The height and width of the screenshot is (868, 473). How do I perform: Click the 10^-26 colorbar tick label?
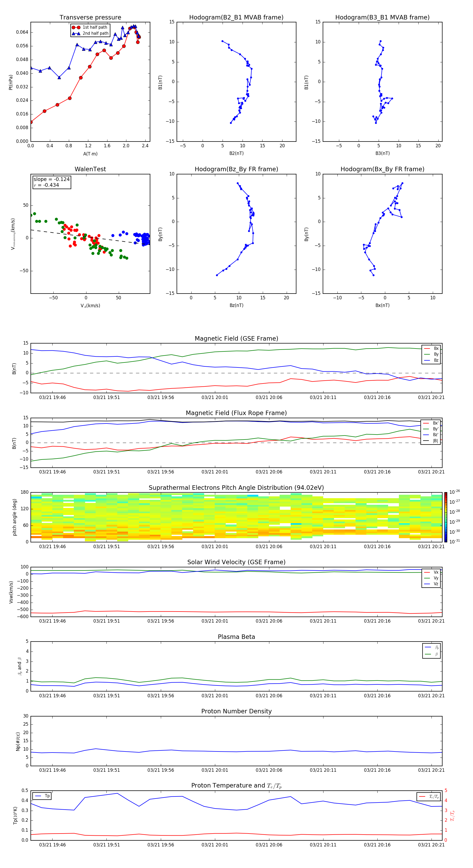(x=455, y=492)
